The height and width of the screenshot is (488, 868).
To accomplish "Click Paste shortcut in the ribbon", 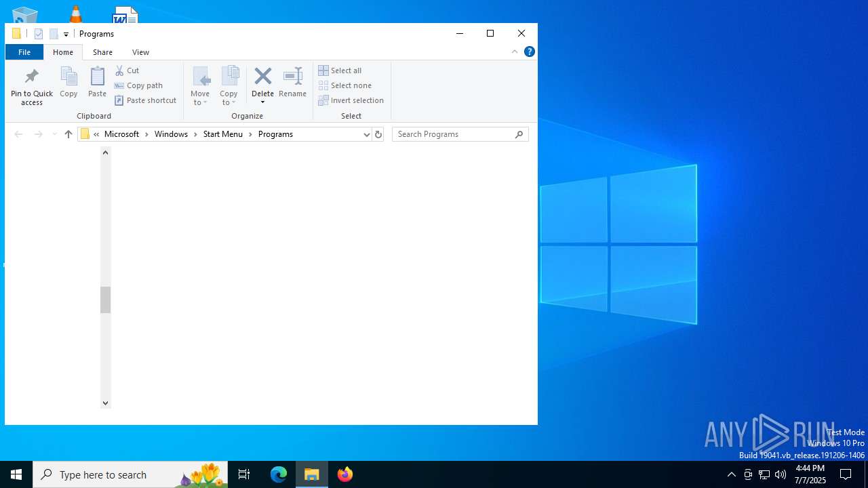I will coord(145,100).
